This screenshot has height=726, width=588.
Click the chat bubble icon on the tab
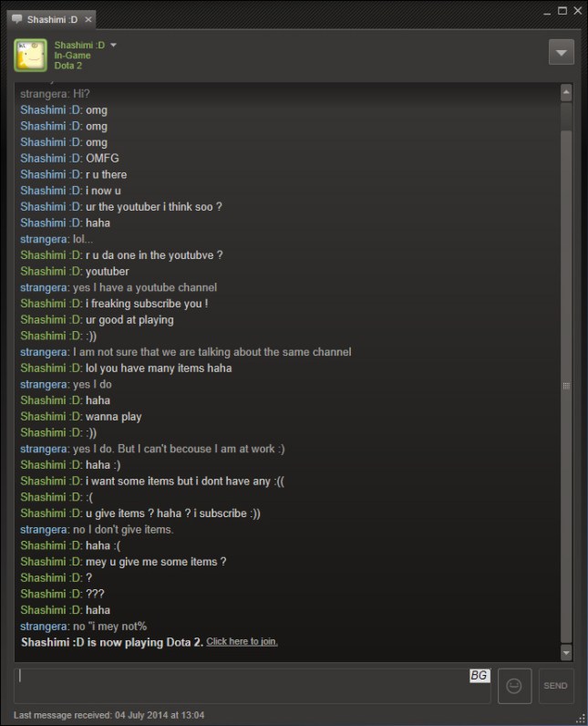tap(16, 19)
